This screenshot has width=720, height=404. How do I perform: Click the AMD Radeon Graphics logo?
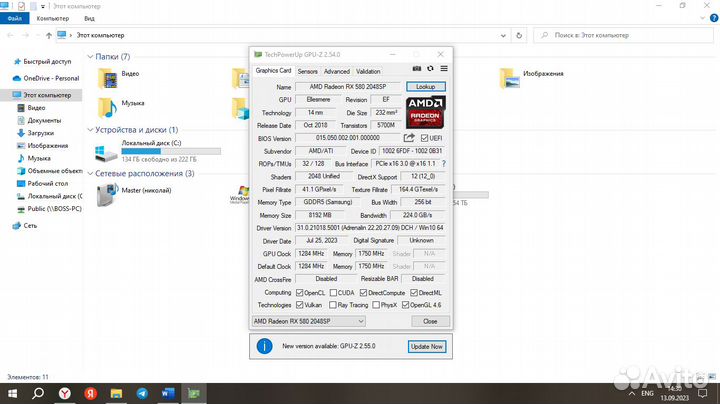[x=425, y=114]
